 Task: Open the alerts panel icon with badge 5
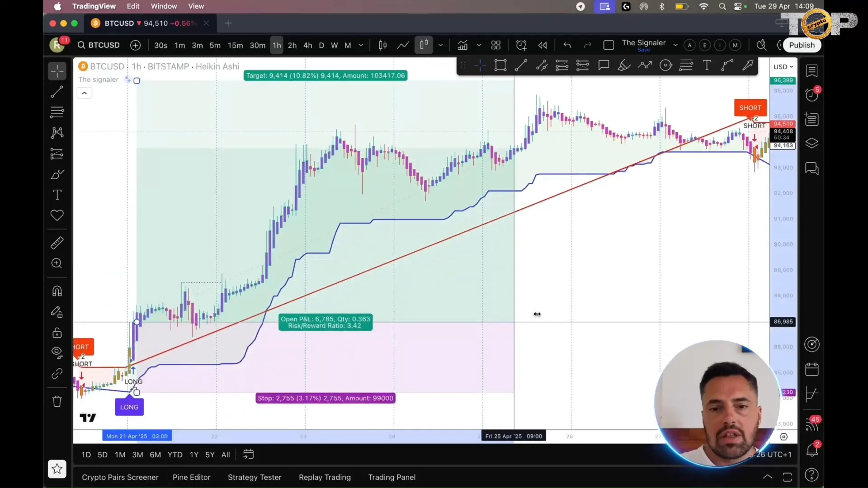click(812, 94)
